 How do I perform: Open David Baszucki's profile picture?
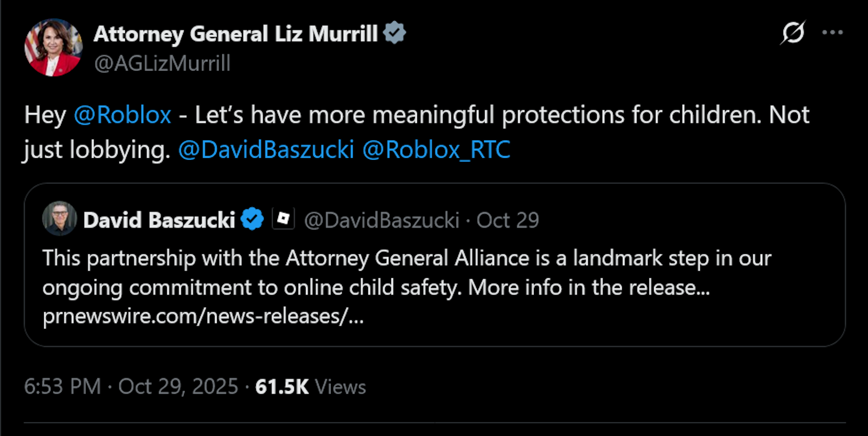(x=60, y=219)
